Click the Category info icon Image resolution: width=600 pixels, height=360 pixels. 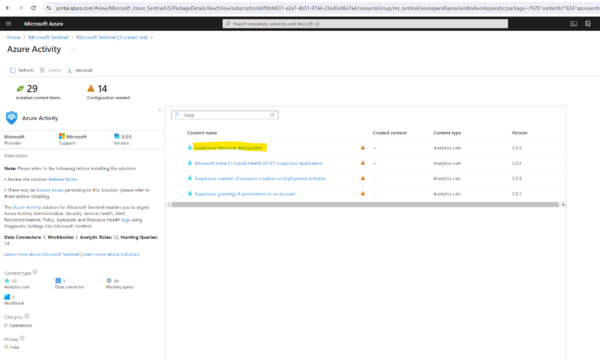pyautogui.click(x=27, y=316)
